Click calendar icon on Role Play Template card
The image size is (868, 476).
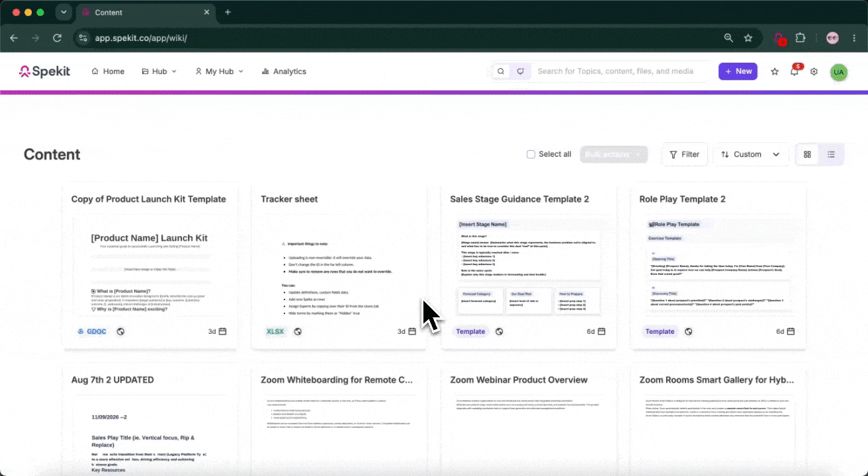[791, 331]
